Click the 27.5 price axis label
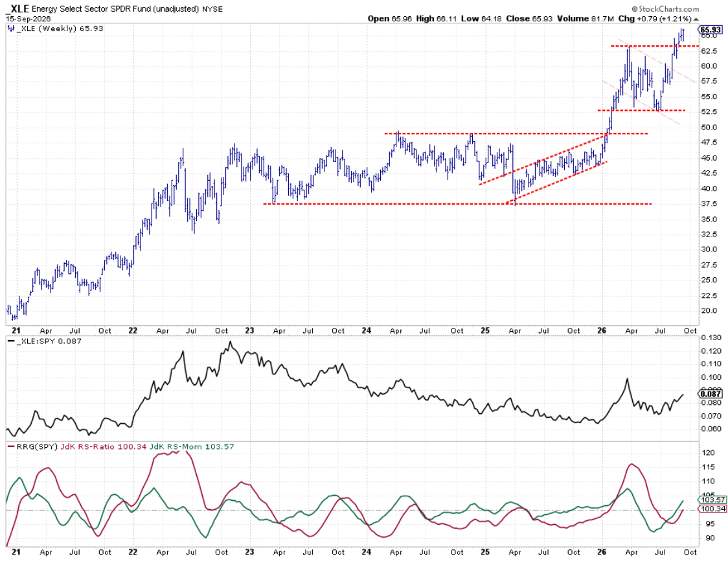This screenshot has width=728, height=563. click(x=709, y=265)
